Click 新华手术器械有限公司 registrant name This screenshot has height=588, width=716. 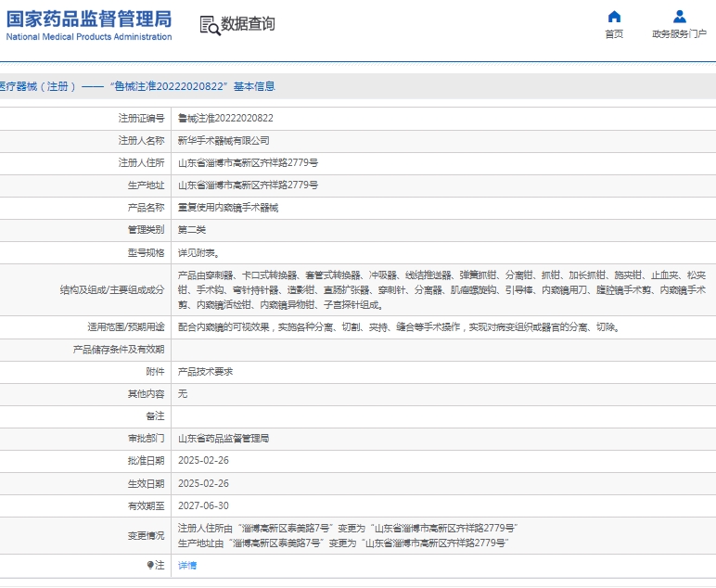coord(224,141)
